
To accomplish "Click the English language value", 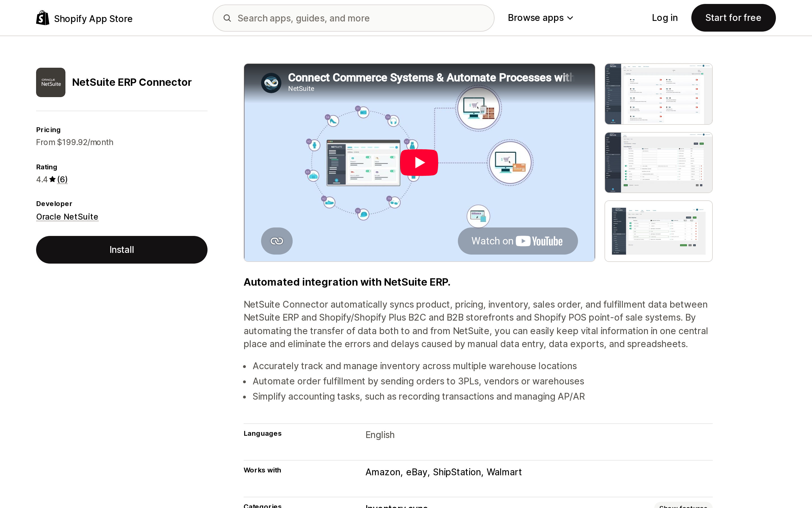I will [380, 435].
